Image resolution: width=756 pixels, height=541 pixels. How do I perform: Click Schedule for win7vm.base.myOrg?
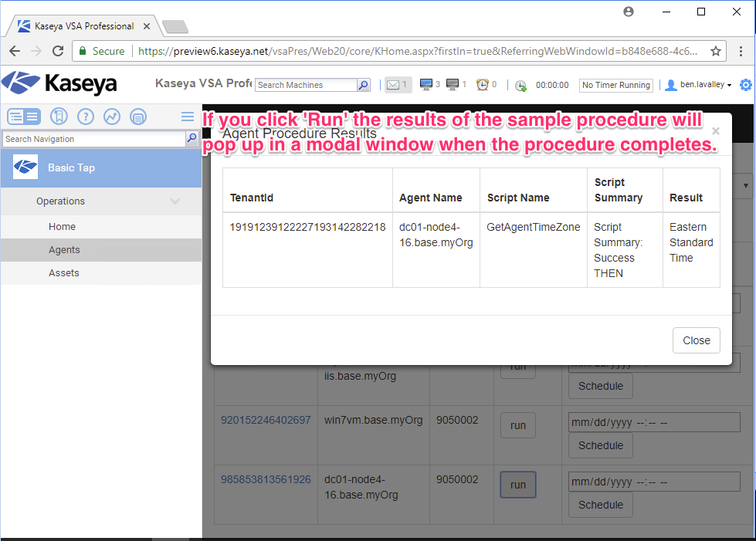tap(601, 445)
